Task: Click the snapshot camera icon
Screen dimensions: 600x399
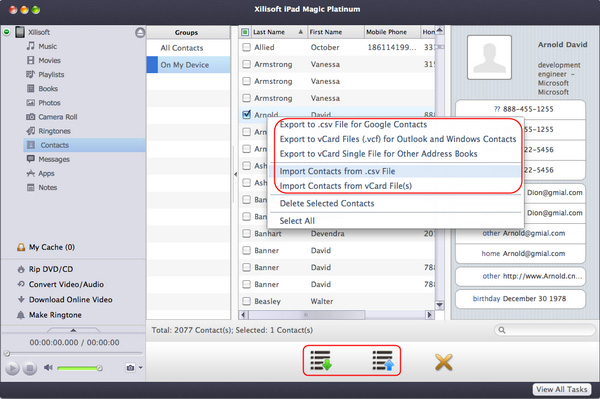Action: (130, 368)
